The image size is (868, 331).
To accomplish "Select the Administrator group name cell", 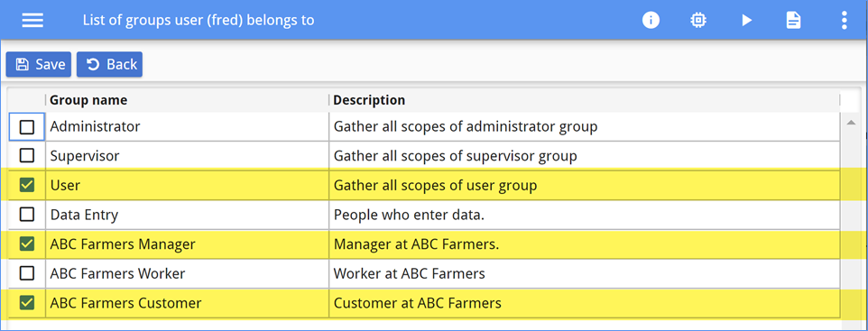I will [x=187, y=127].
